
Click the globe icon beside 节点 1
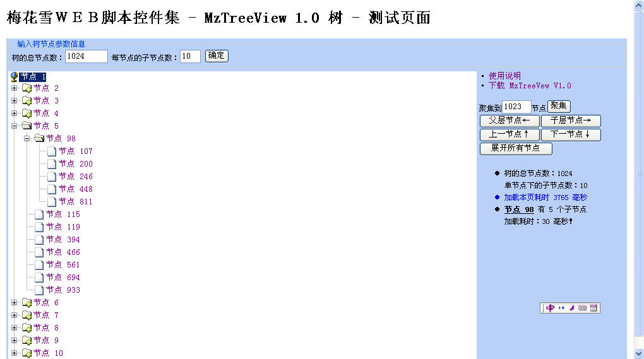pos(14,77)
